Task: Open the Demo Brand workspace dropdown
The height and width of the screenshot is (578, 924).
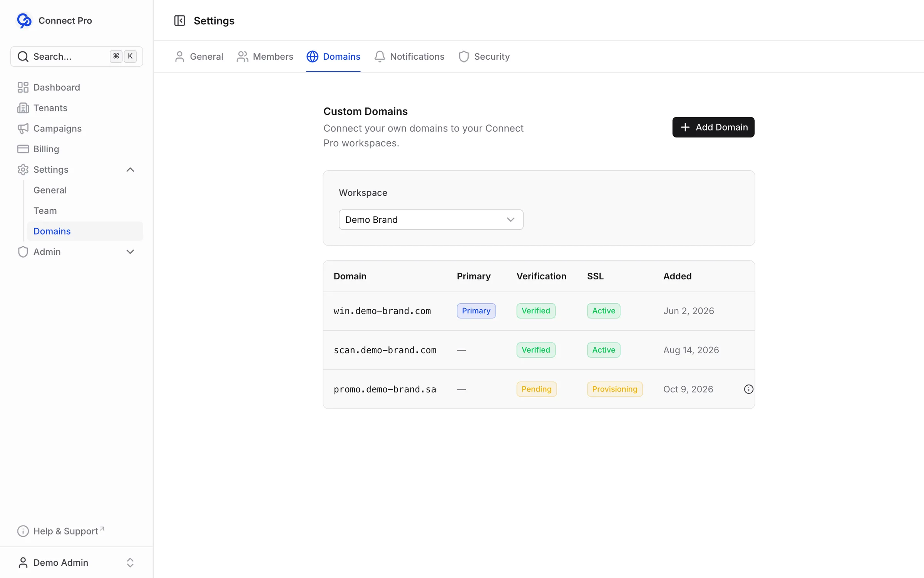Action: [431, 220]
